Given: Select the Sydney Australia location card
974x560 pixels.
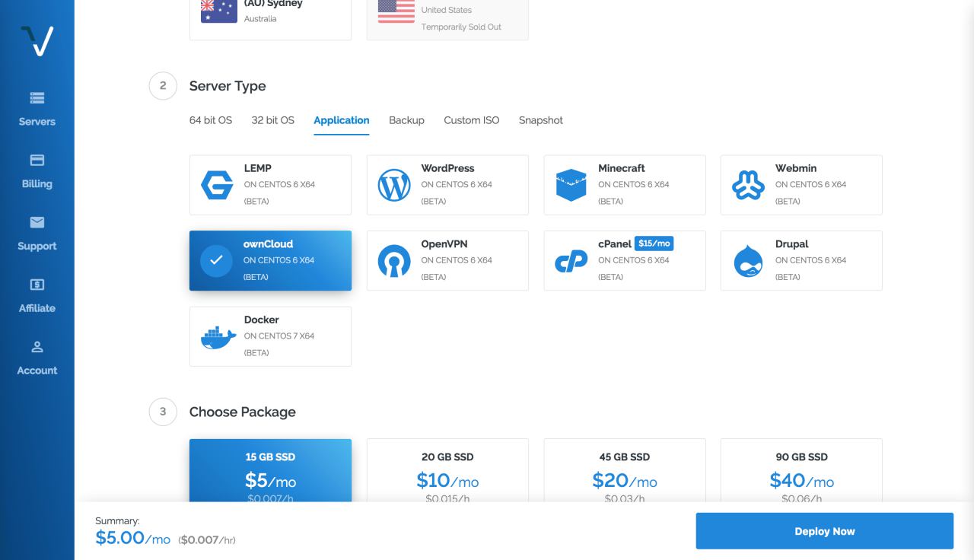Looking at the screenshot, I should pos(270,17).
